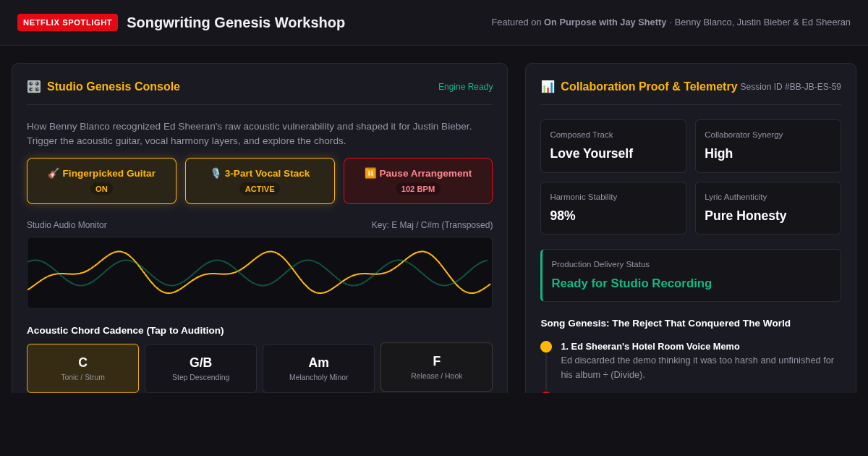868x456 pixels.
Task: Click On Purpose with Jay Shetty text
Action: tap(605, 22)
